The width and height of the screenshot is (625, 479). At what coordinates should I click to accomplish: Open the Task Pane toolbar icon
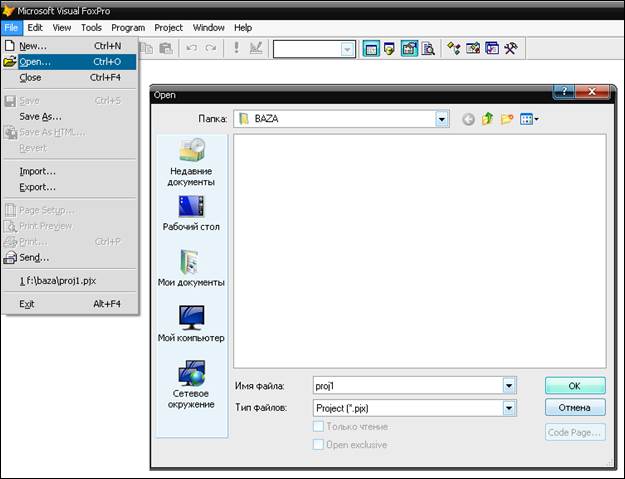coord(492,49)
